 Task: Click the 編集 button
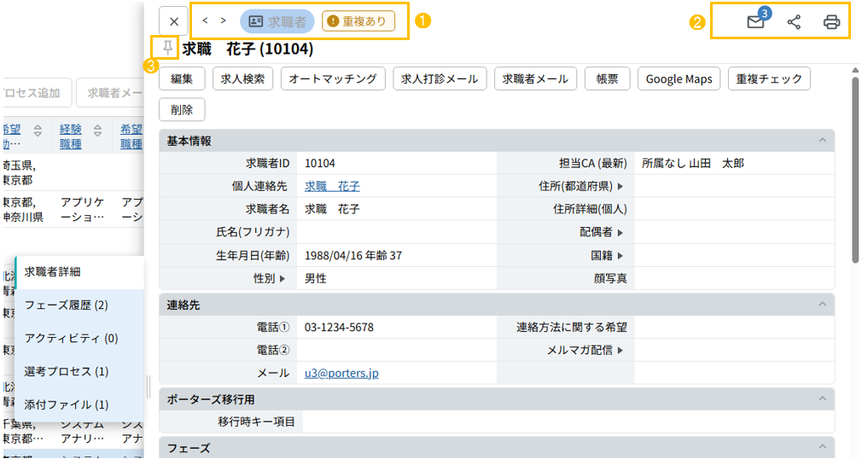[x=182, y=78]
